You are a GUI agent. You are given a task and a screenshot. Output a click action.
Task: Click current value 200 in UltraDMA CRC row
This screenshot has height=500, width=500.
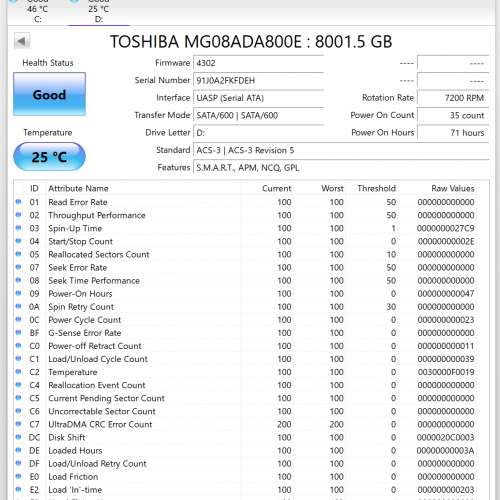284,424
